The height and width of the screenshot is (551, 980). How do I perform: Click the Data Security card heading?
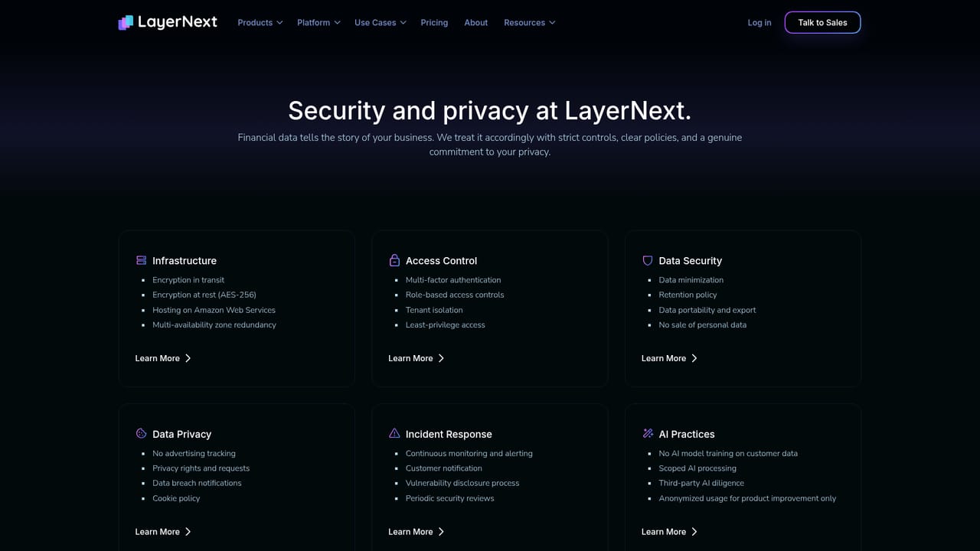pyautogui.click(x=691, y=260)
